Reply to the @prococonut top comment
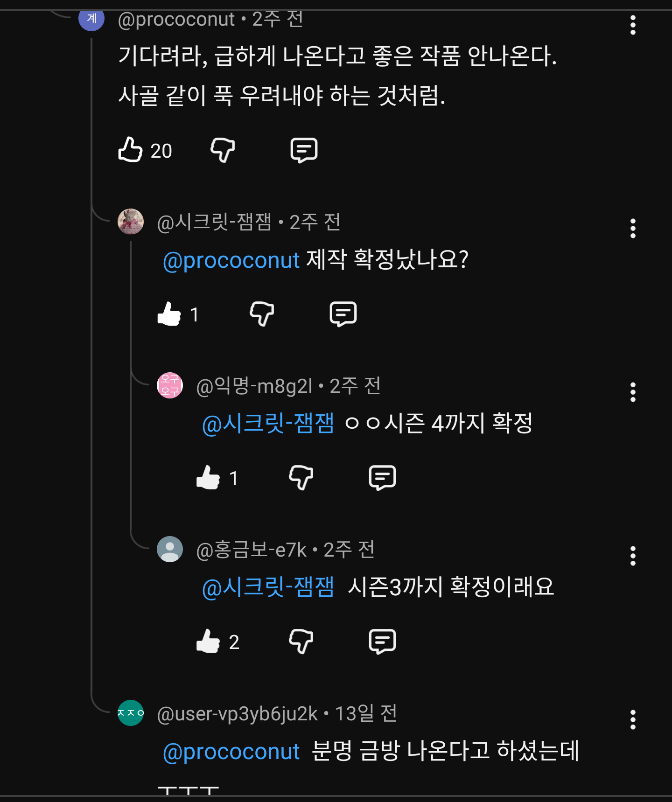This screenshot has width=672, height=802. (x=304, y=150)
